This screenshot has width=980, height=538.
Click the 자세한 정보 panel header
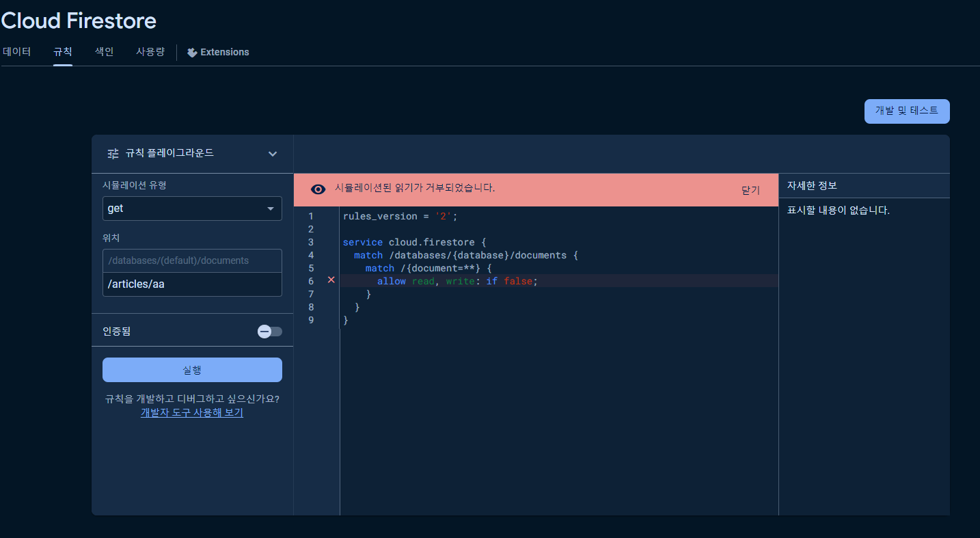[812, 185]
